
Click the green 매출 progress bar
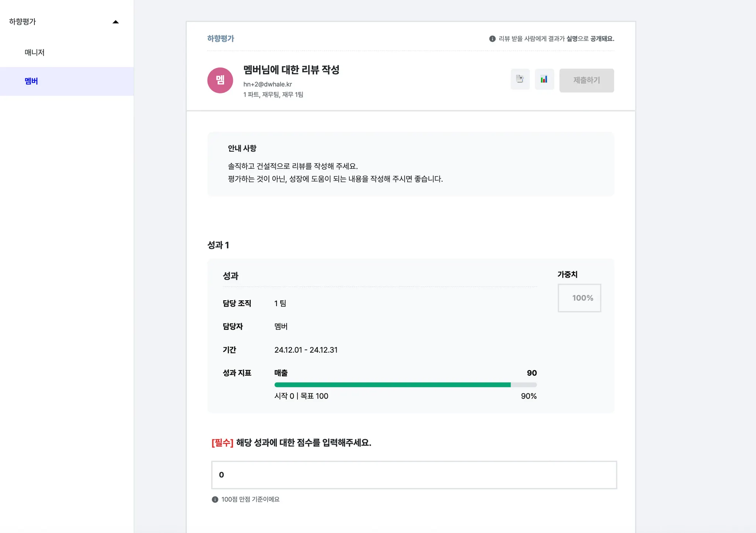(x=392, y=385)
